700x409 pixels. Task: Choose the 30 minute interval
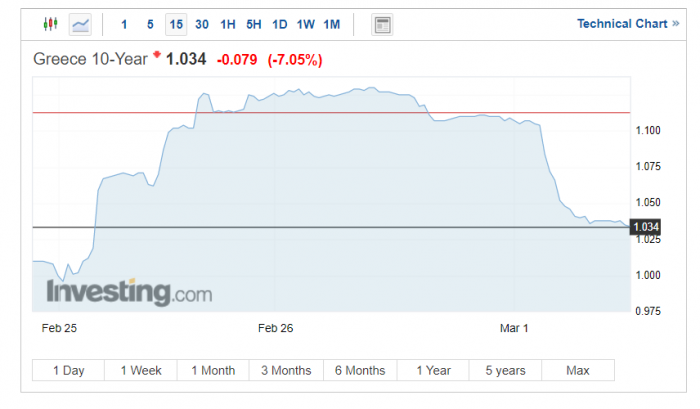click(202, 24)
